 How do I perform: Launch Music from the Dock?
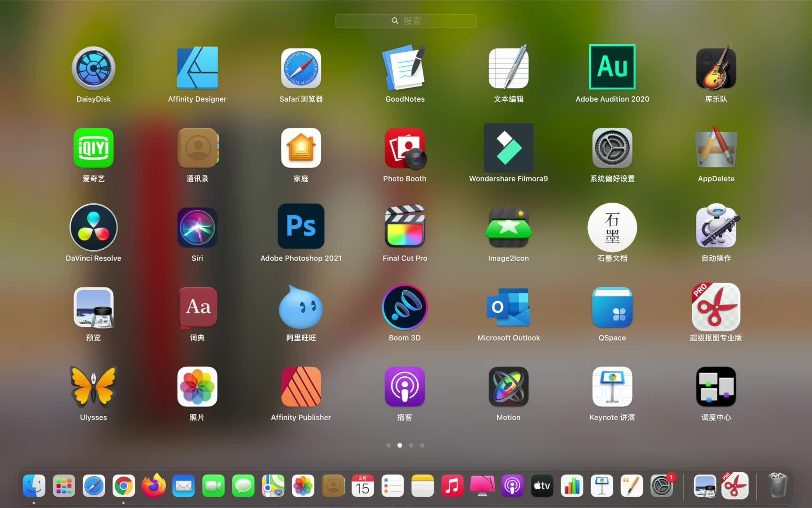point(453,485)
